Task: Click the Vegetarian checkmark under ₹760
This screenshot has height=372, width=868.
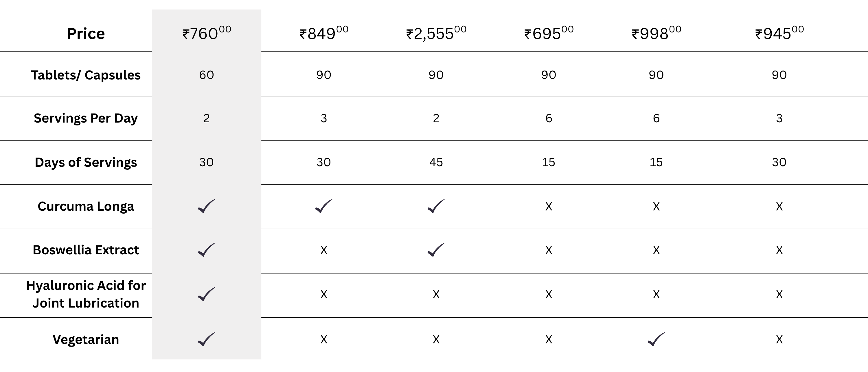Action: click(x=206, y=339)
